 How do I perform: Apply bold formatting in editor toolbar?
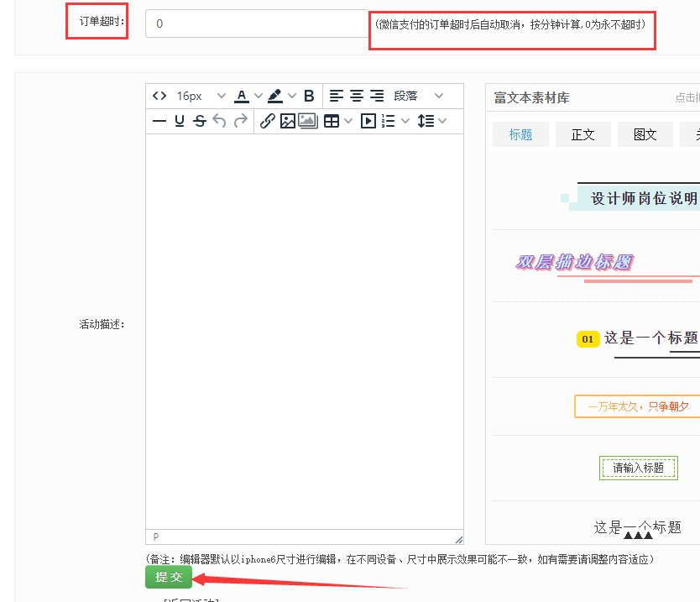tap(309, 96)
